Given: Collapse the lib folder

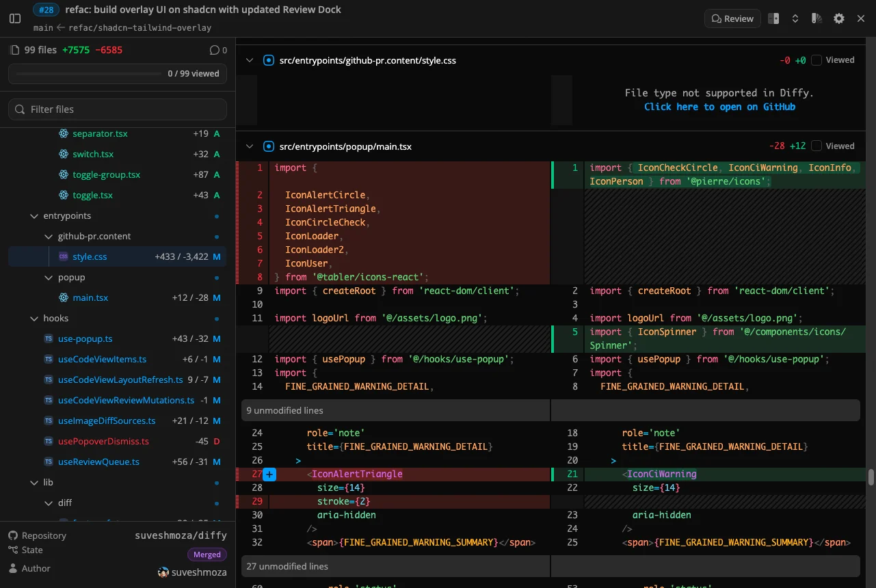Looking at the screenshot, I should [x=34, y=482].
